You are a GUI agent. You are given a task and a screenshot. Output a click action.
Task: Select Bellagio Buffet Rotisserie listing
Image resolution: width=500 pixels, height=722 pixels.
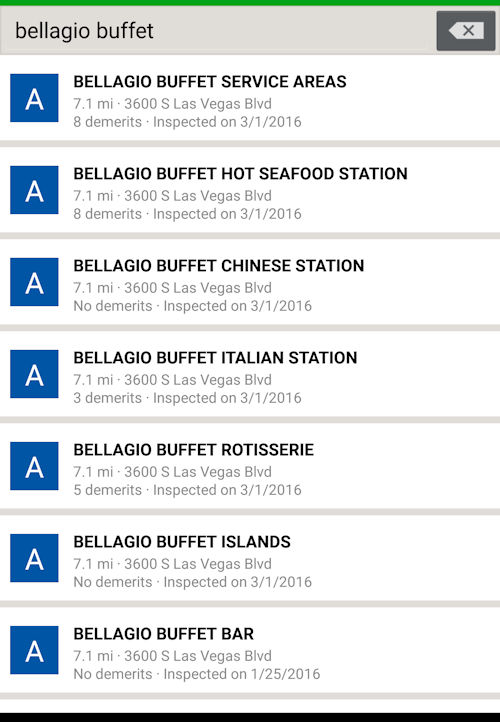[x=250, y=466]
